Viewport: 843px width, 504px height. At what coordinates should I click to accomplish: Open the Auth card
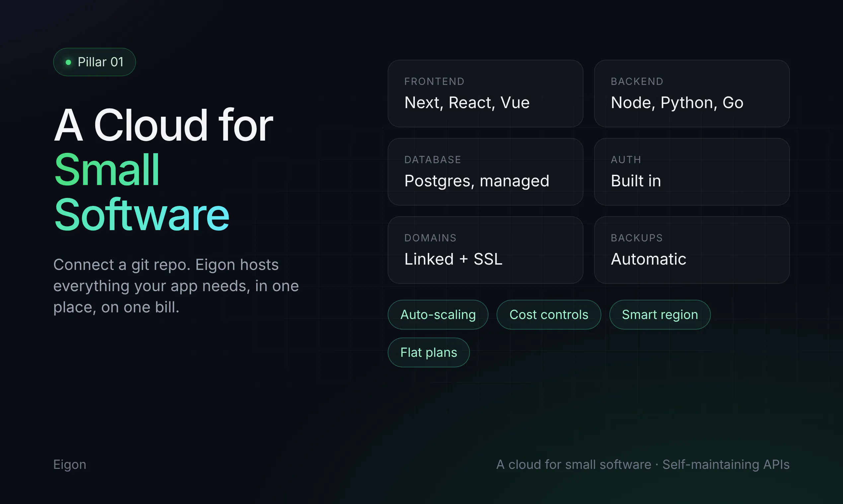tap(692, 172)
